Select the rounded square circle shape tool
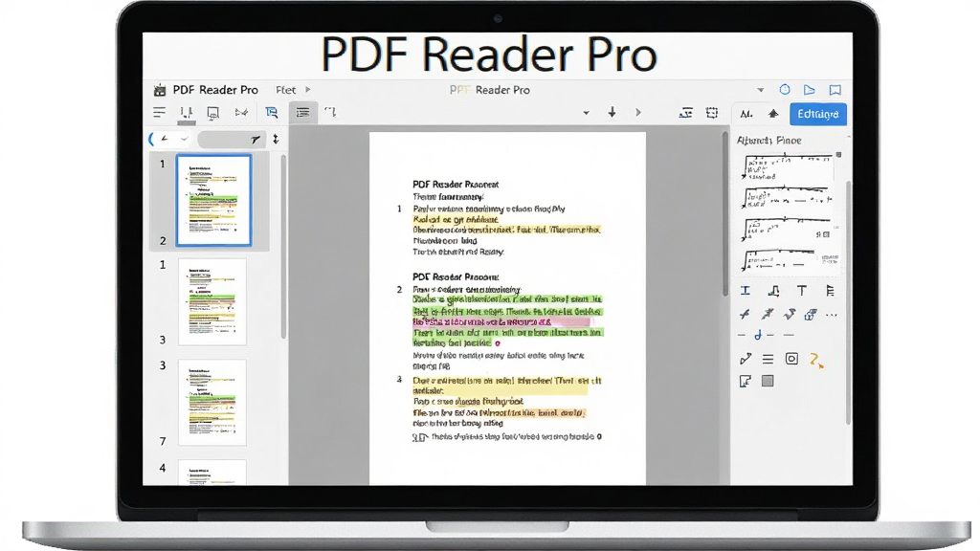 [791, 359]
